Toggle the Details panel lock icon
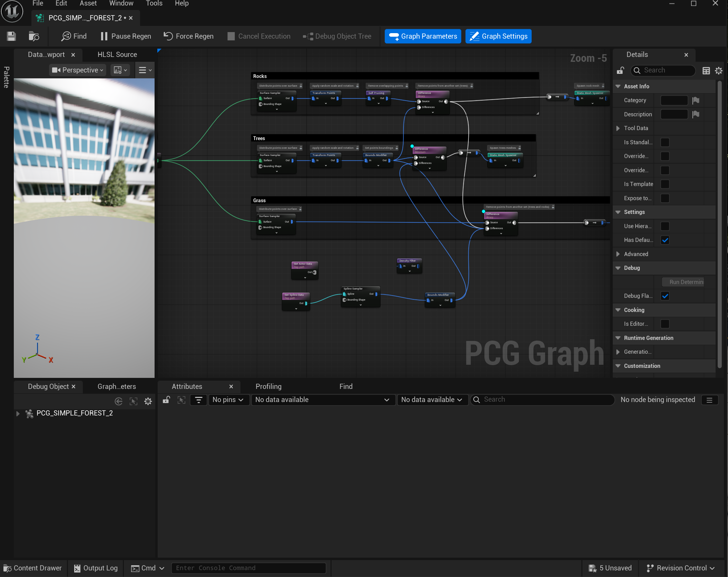This screenshot has width=728, height=577. [x=620, y=70]
